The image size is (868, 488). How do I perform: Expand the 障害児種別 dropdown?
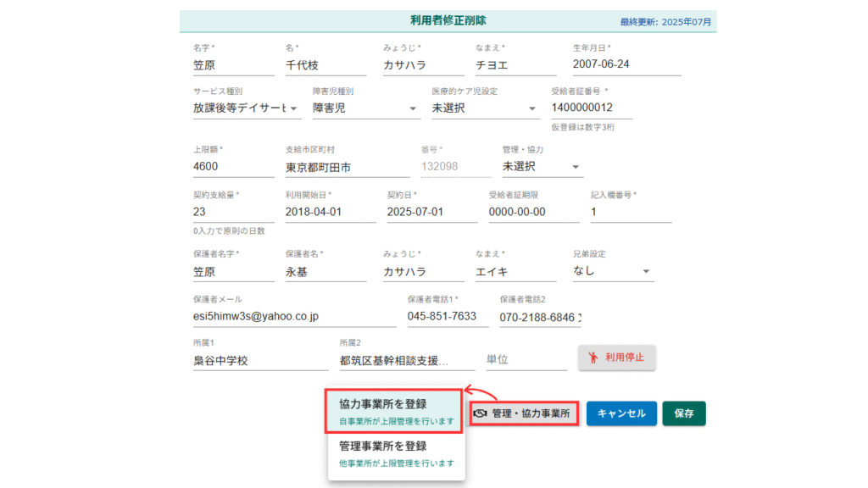366,108
